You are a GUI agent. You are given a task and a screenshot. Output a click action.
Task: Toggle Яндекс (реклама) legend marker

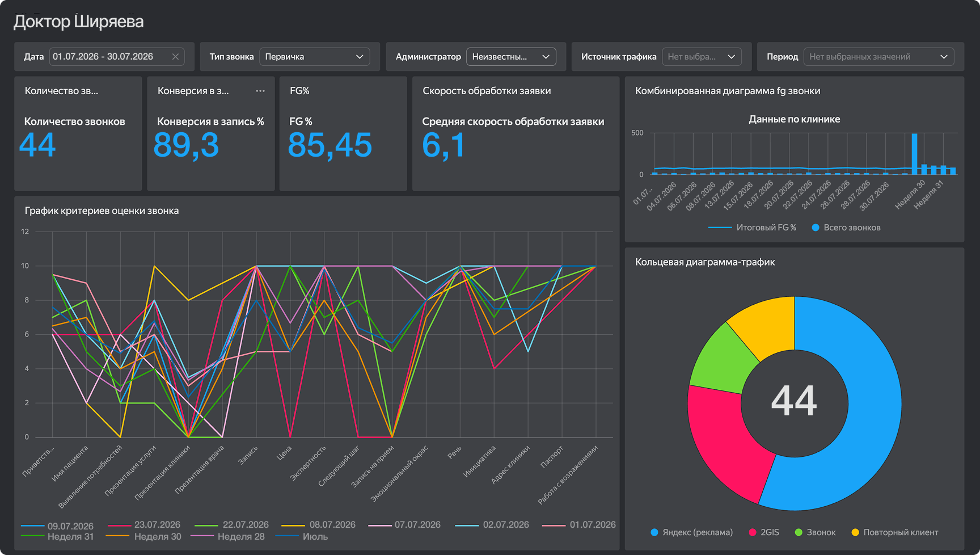[x=654, y=532]
